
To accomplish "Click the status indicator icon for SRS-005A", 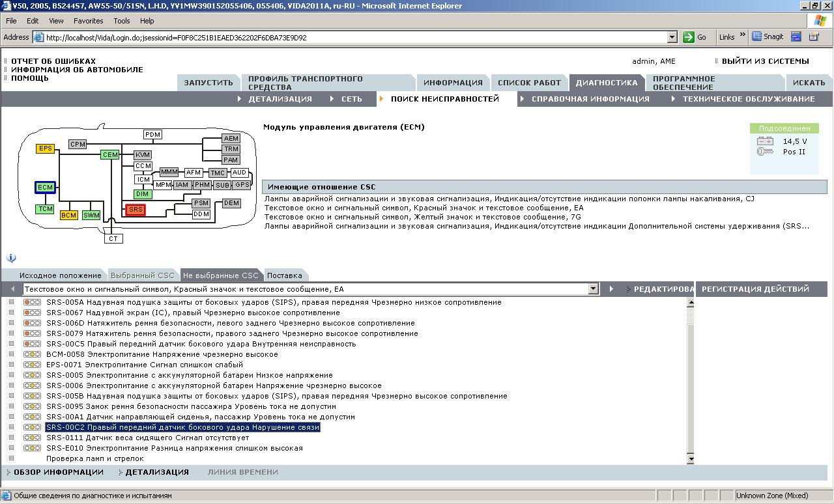I will 32,302.
